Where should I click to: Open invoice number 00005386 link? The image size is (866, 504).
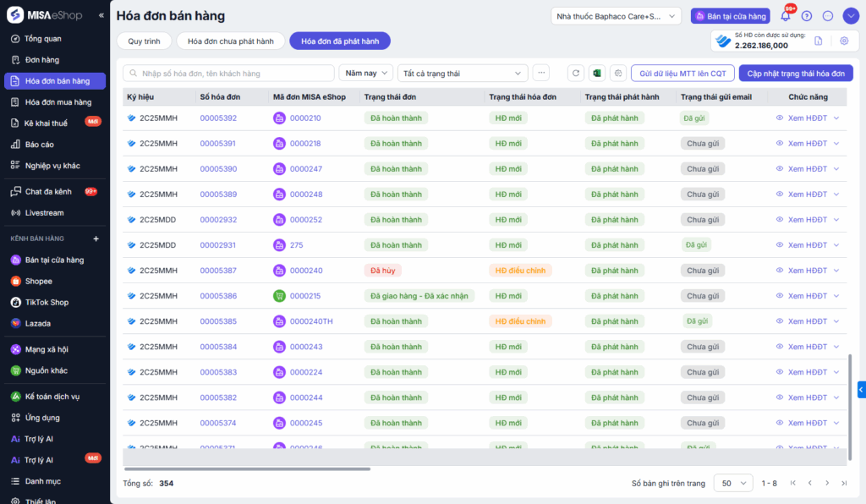click(x=218, y=296)
